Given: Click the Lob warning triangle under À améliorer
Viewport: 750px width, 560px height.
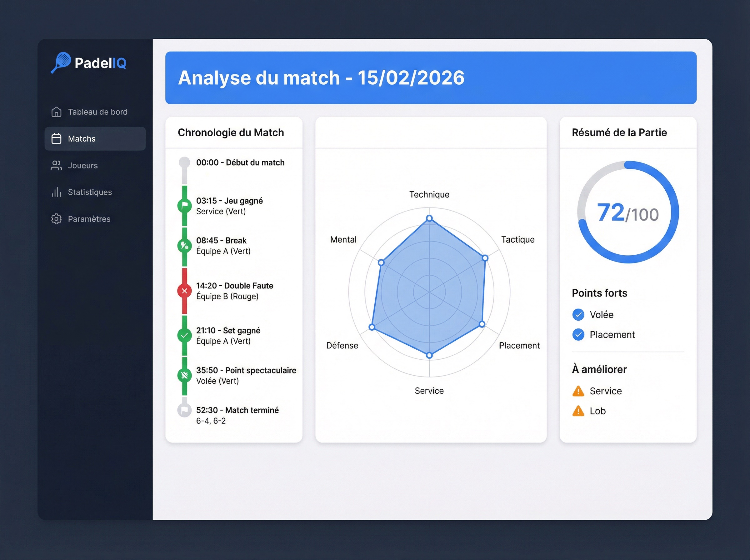Looking at the screenshot, I should (x=578, y=411).
